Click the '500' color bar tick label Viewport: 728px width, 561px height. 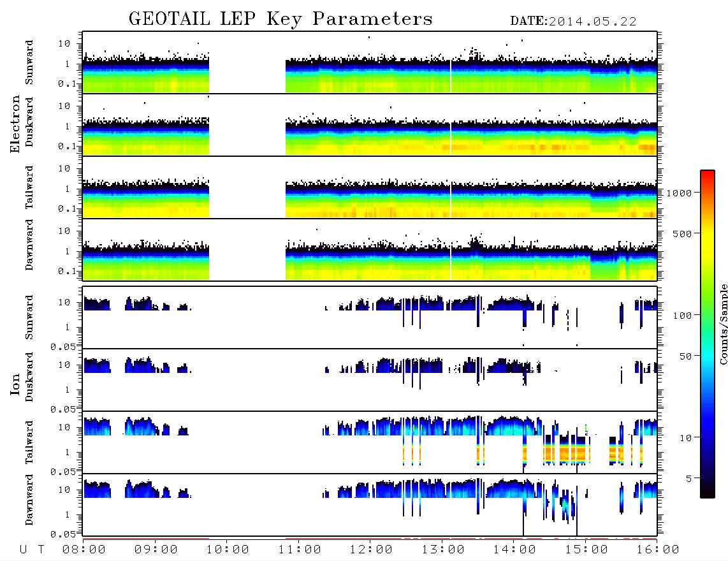coord(682,233)
